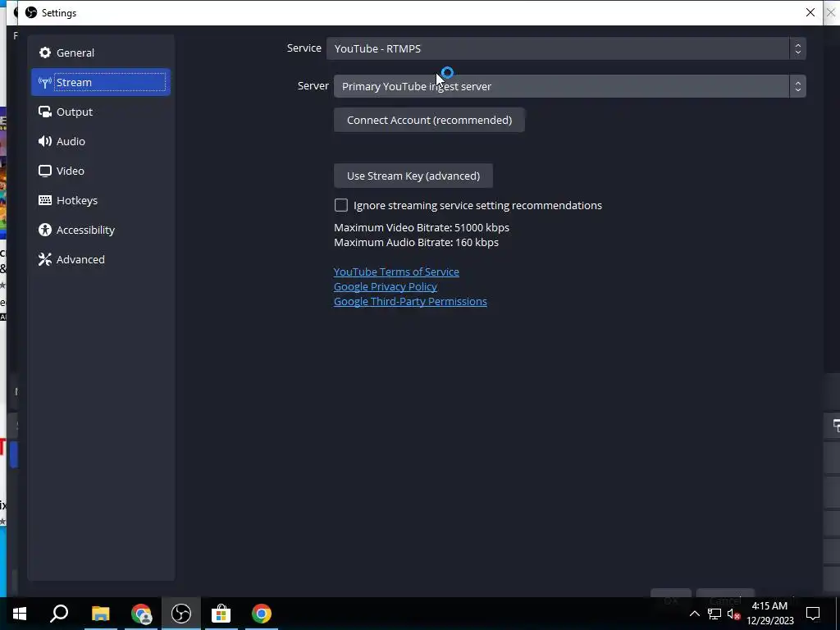Open the YouTube Terms of Service link
This screenshot has width=840, height=630.
click(396, 272)
